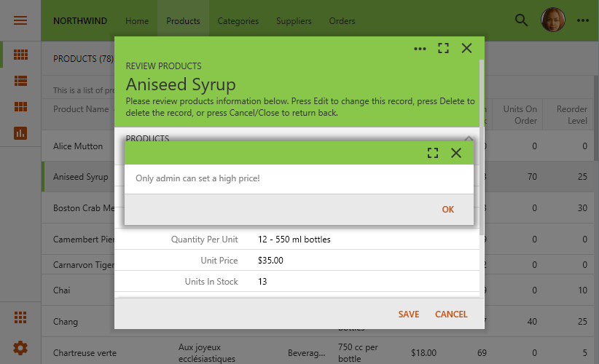Image resolution: width=599 pixels, height=364 pixels.
Task: Select the cards view icon in sidebar
Action: 20,107
